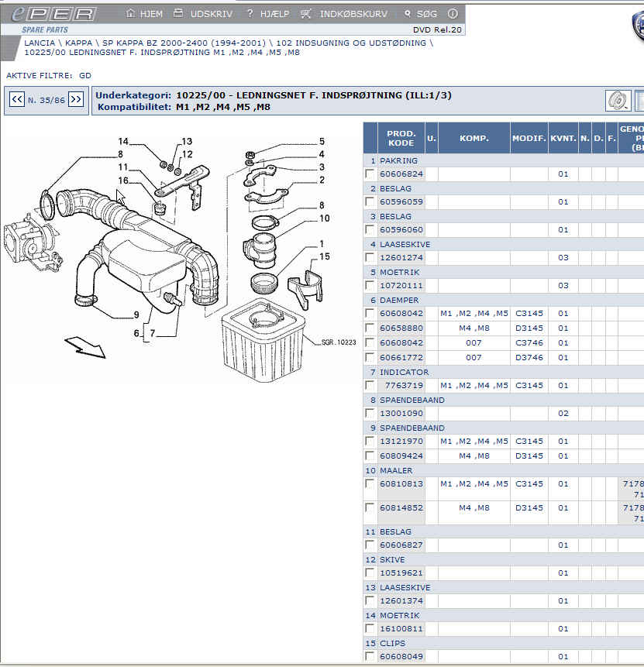Image resolution: width=644 pixels, height=667 pixels.
Task: Tick checkbox for part 13001090
Action: 370,413
